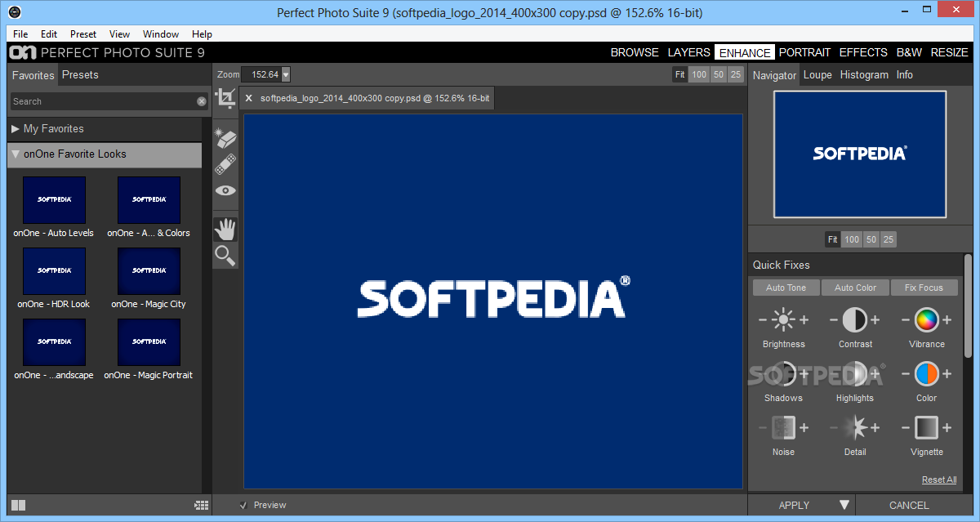
Task: Click the Vibrance color wheel icon
Action: [x=927, y=319]
